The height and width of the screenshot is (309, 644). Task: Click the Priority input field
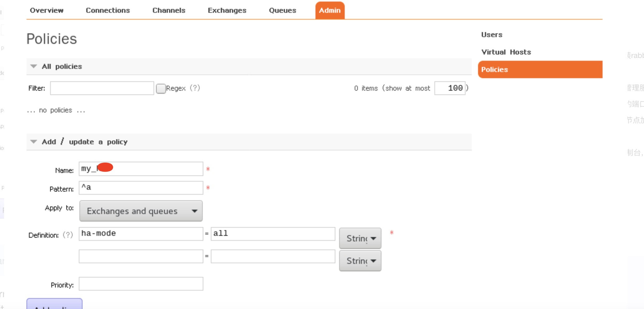coord(140,284)
